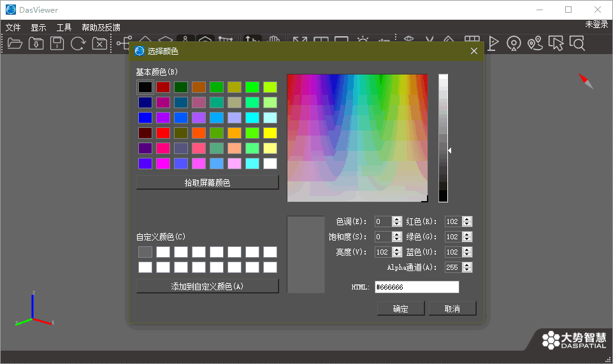The width and height of the screenshot is (613, 364).
Task: Click the close-folder (X folder) toolbar icon
Action: [x=99, y=43]
